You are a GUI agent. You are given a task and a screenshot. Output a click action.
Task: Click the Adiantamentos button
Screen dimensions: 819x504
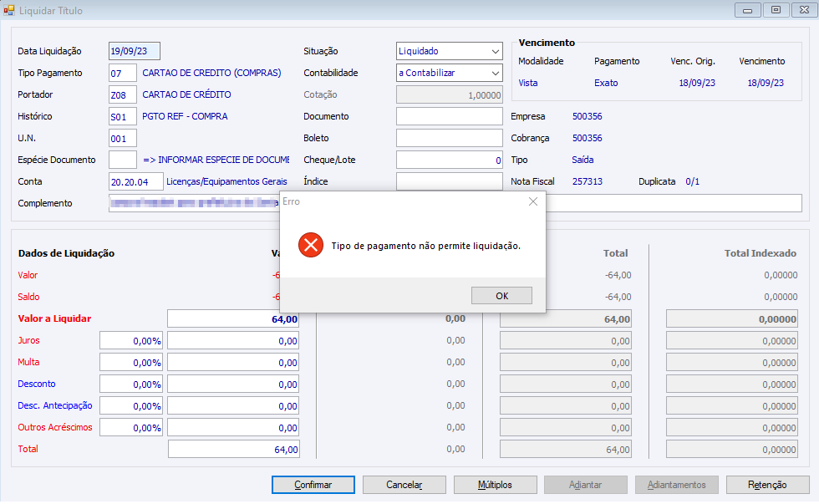(676, 485)
